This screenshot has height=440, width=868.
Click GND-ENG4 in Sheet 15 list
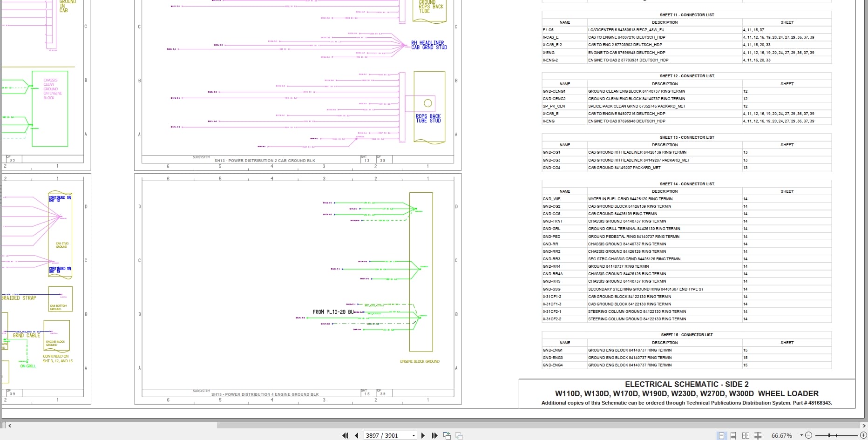point(553,365)
